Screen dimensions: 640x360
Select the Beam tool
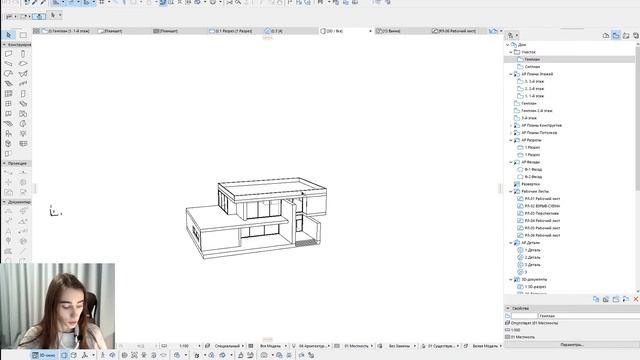click(x=9, y=64)
